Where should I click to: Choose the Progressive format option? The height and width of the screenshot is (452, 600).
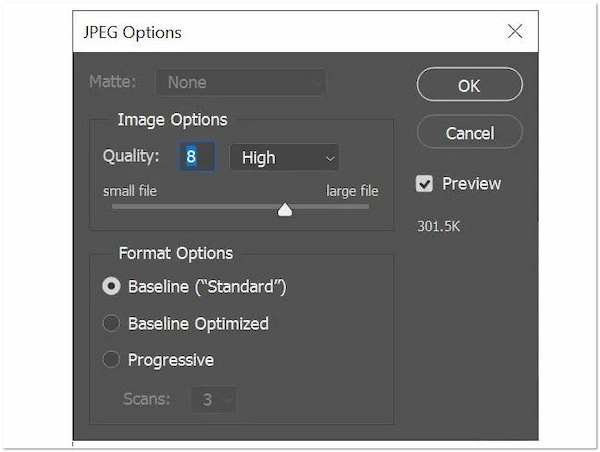tap(111, 359)
